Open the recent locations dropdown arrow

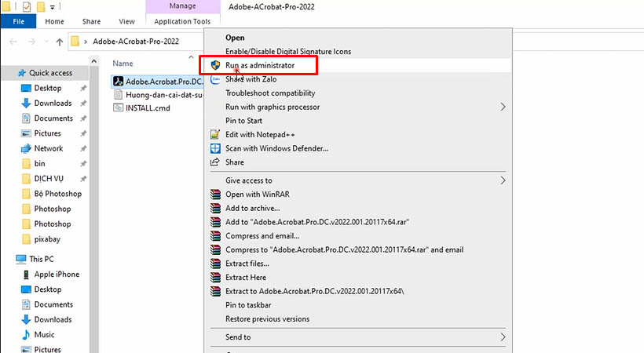tap(46, 42)
